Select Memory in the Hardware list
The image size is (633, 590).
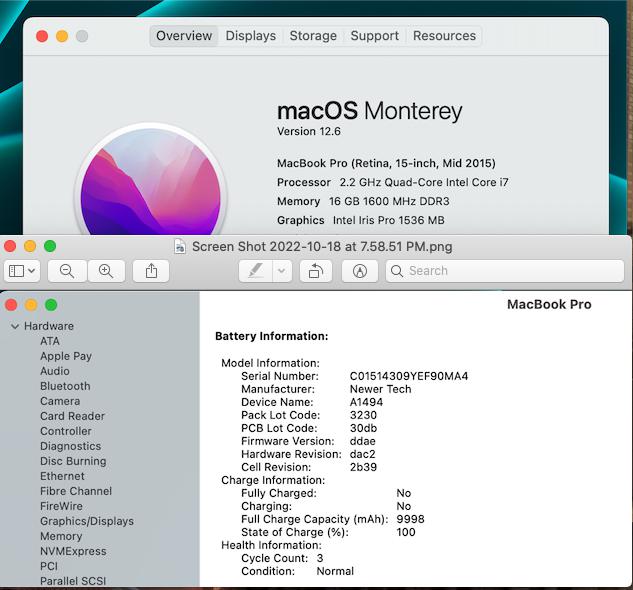(x=61, y=536)
